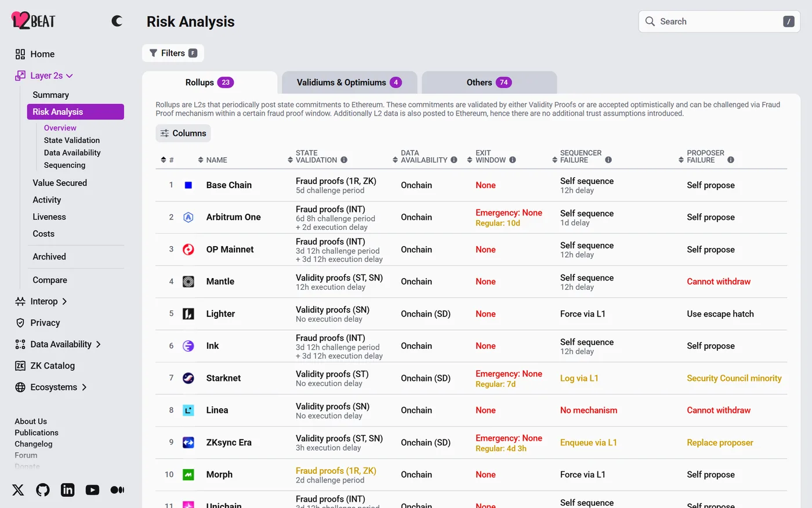Open the Activity page
The height and width of the screenshot is (508, 812).
click(47, 200)
